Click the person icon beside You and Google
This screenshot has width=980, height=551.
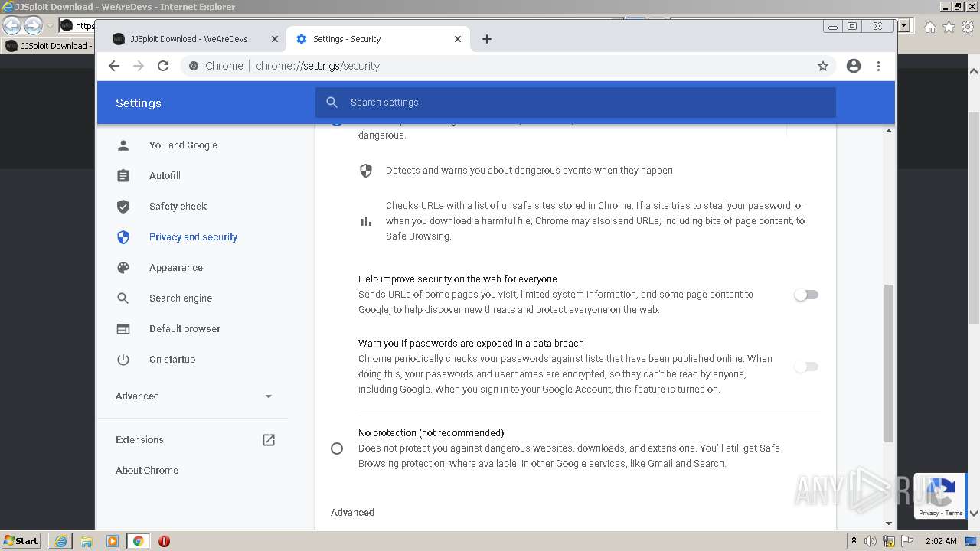[123, 145]
